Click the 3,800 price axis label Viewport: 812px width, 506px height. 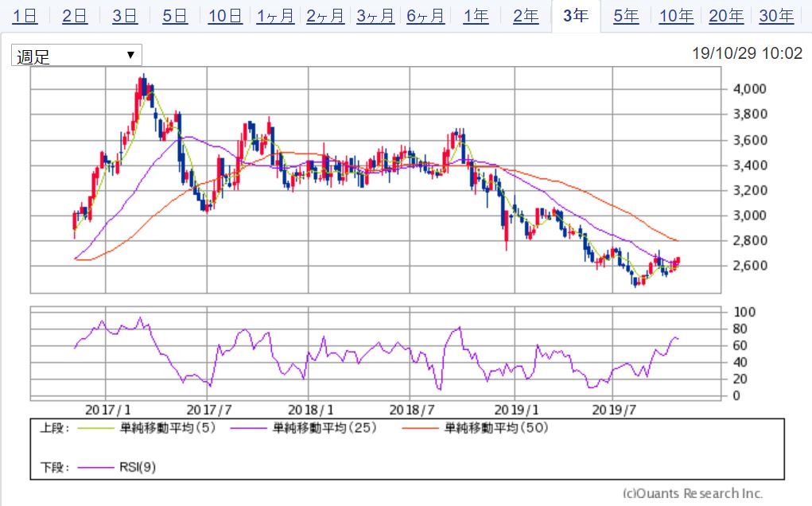[749, 115]
